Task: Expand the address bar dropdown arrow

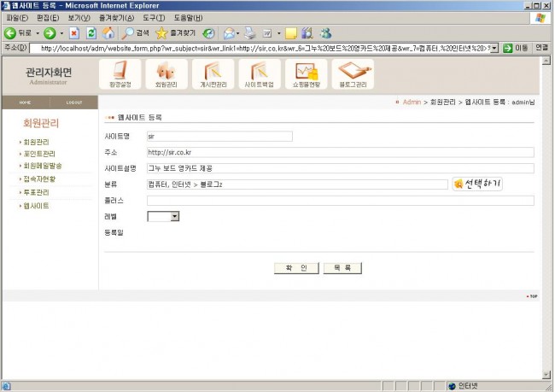Action: pyautogui.click(x=494, y=48)
